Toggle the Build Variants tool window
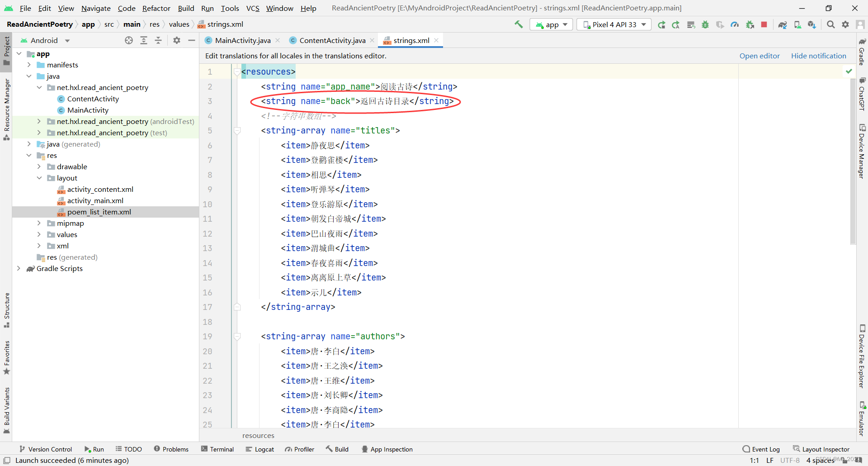This screenshot has height=466, width=868. (x=6, y=410)
